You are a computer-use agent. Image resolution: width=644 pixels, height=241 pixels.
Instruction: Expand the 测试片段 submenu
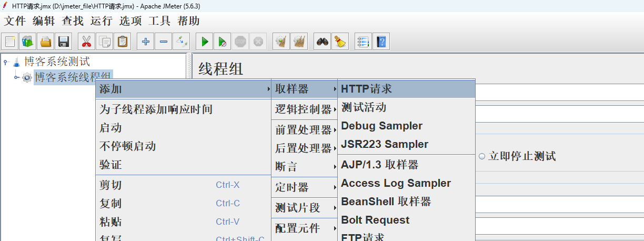(x=305, y=208)
